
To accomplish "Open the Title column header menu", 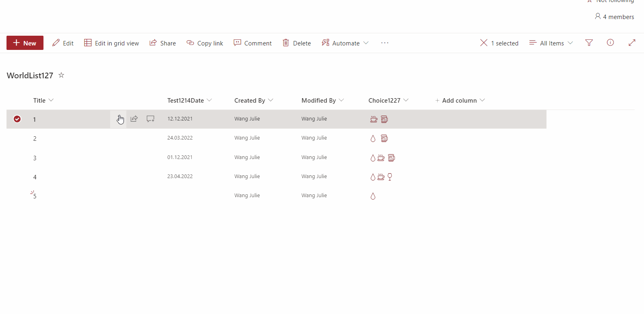I will click(x=43, y=100).
